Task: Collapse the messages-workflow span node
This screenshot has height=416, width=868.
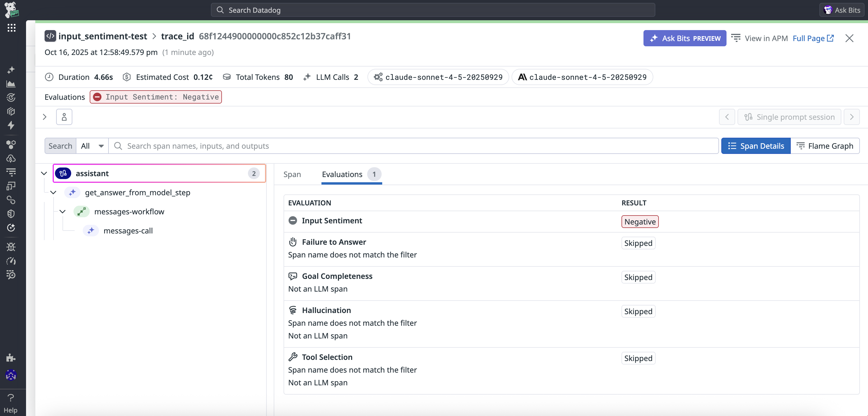Action: click(62, 211)
